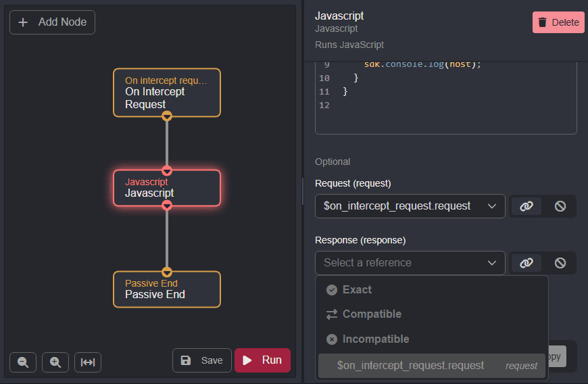Zoom in the workflow canvas
Viewport: 588px width, 384px height.
point(55,362)
